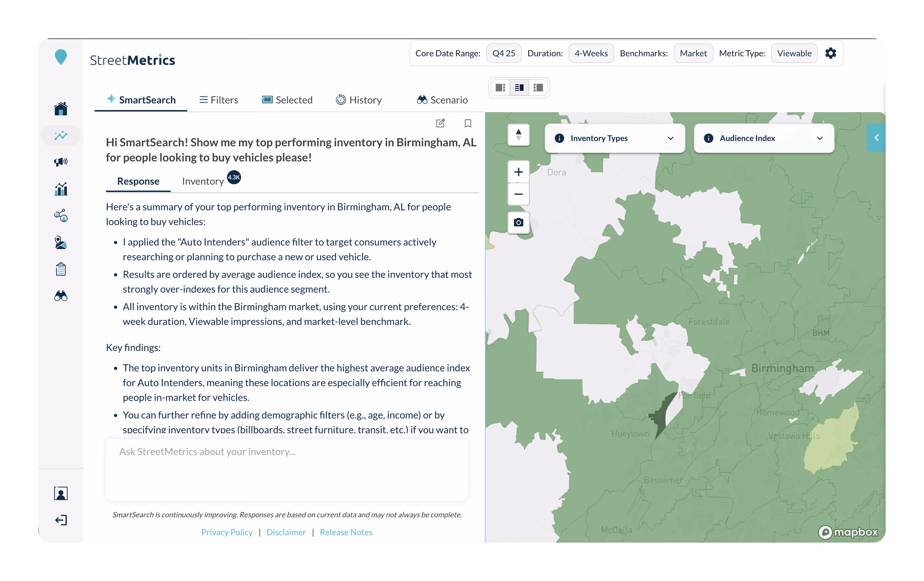Click the Audience Index info icon
Image resolution: width=924 pixels, height=581 pixels.
click(x=709, y=138)
